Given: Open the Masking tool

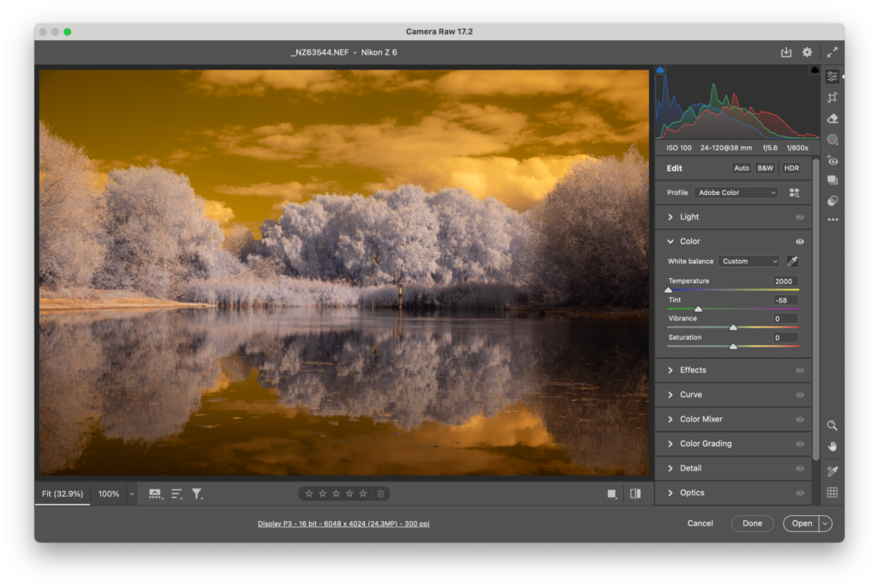Looking at the screenshot, I should click(832, 139).
